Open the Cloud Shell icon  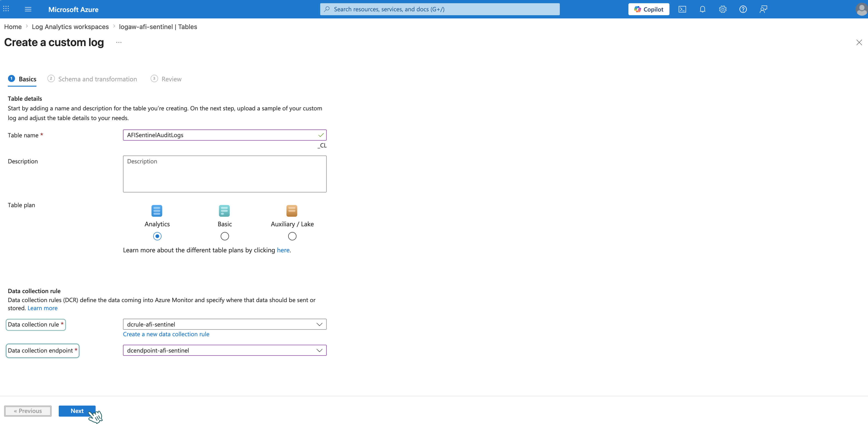click(682, 9)
